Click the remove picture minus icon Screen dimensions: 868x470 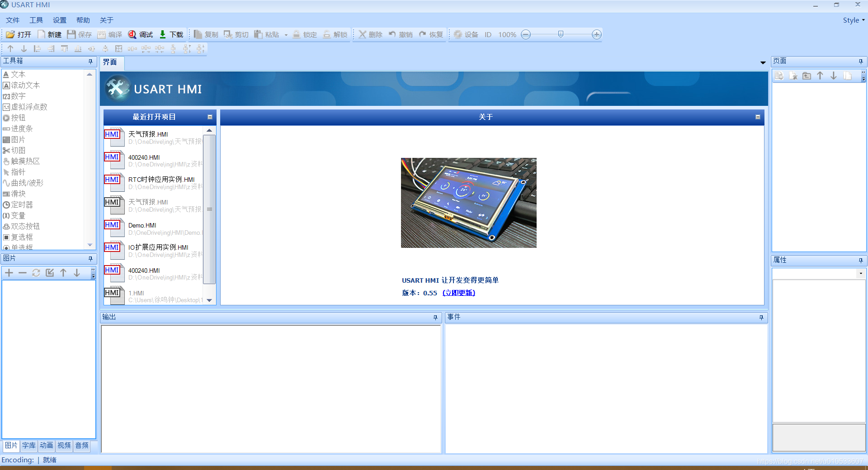23,273
